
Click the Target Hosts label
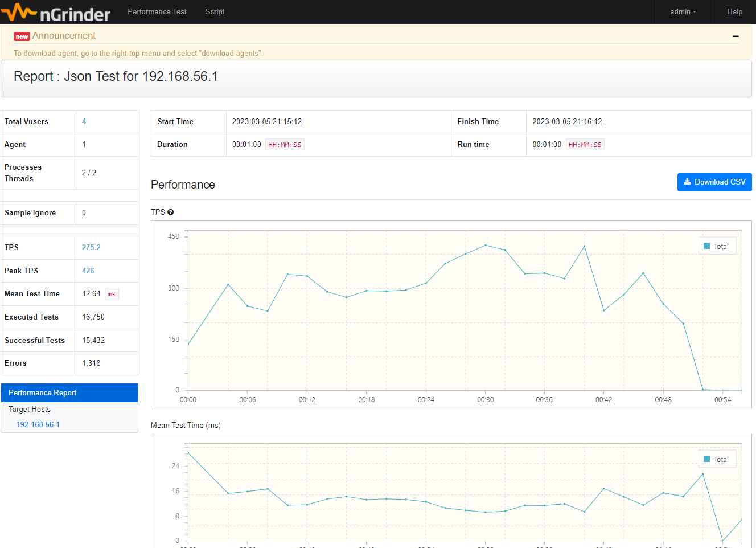point(30,410)
